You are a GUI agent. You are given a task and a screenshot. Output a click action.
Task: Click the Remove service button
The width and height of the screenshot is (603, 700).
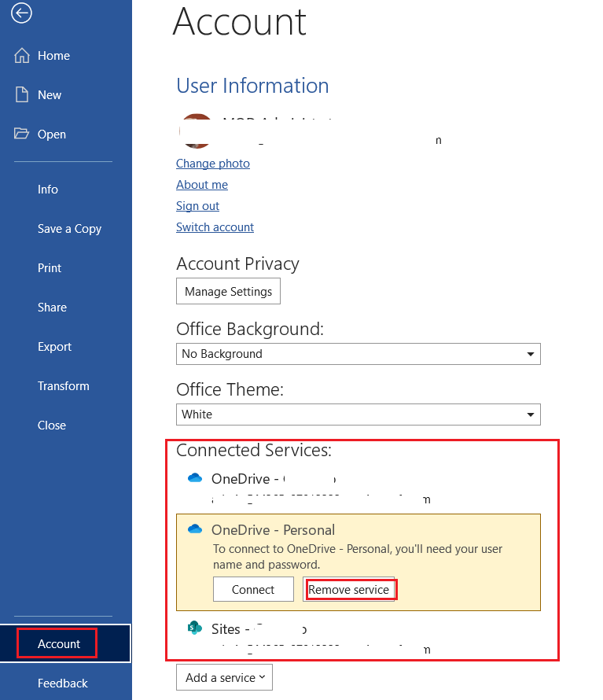[348, 589]
